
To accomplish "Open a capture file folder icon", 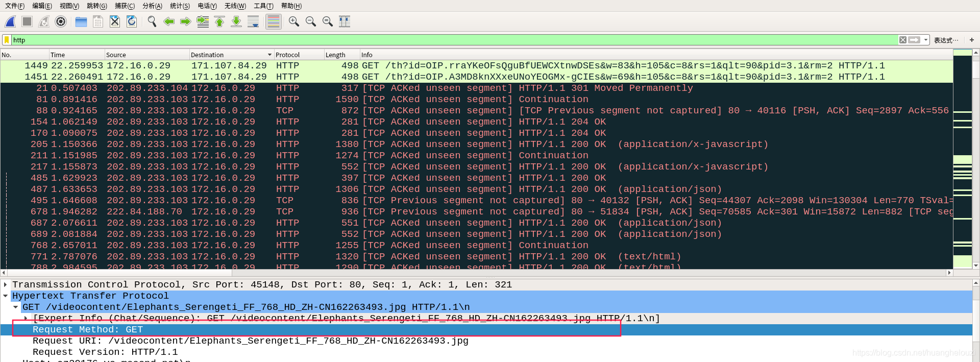I will click(81, 21).
